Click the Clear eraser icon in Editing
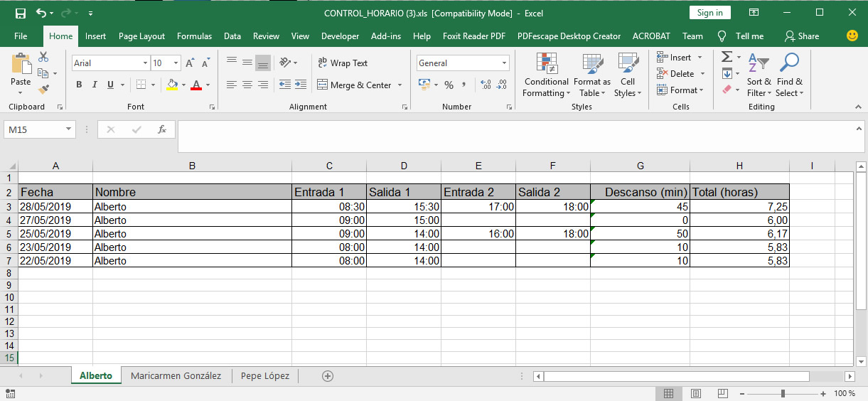868x401 pixels. point(727,90)
